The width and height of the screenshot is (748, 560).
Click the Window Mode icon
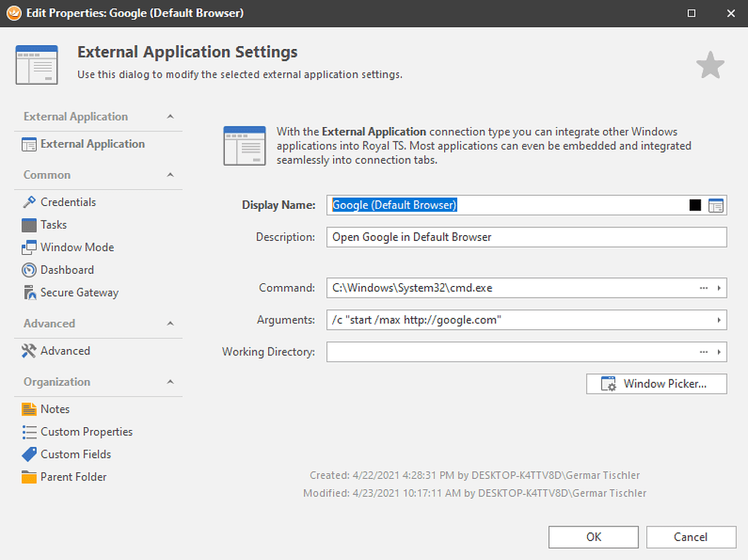(28, 247)
